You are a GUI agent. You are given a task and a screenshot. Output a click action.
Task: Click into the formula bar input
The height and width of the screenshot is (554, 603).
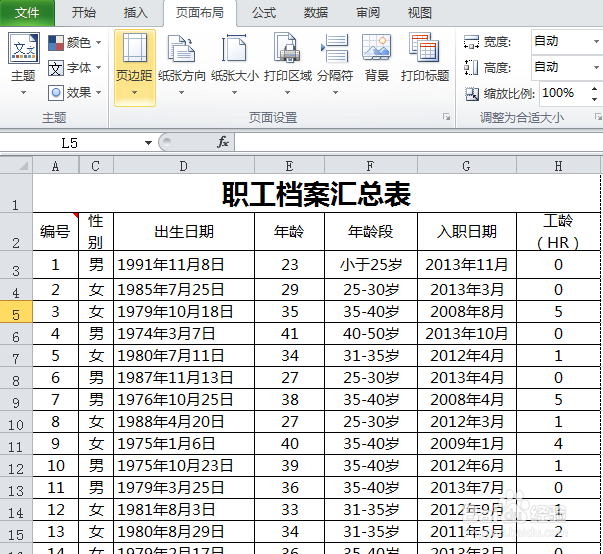click(418, 143)
